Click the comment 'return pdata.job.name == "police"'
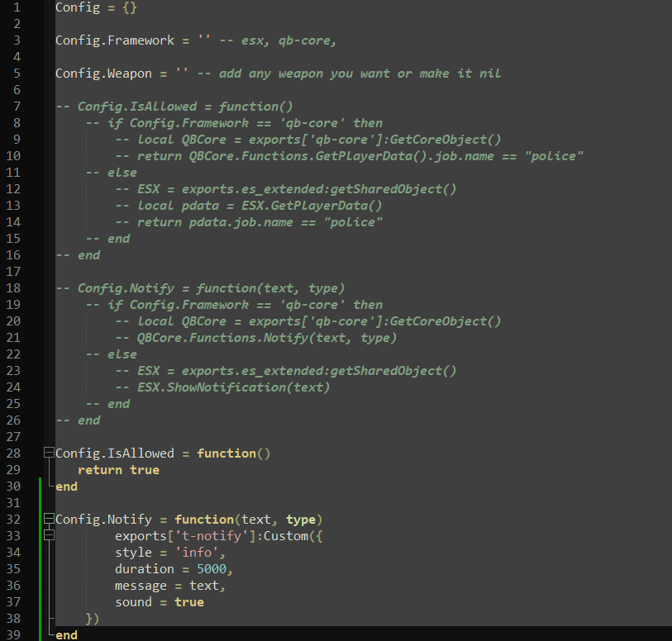The image size is (672, 641). 260,223
